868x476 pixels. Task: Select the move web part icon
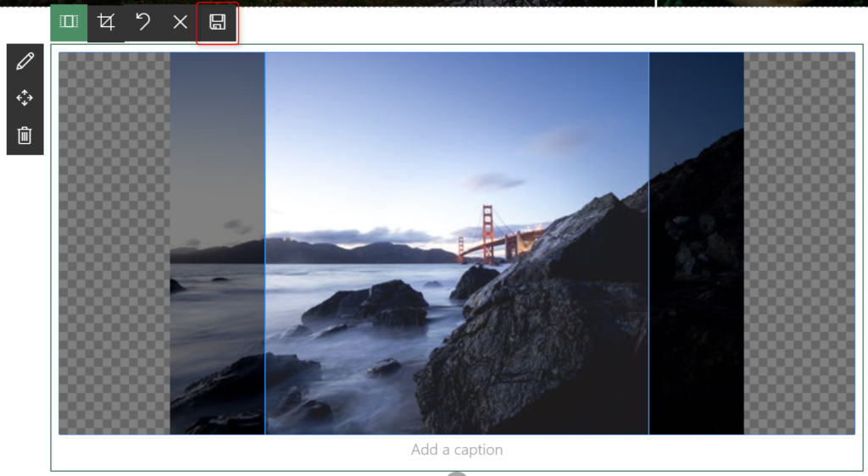click(x=25, y=98)
